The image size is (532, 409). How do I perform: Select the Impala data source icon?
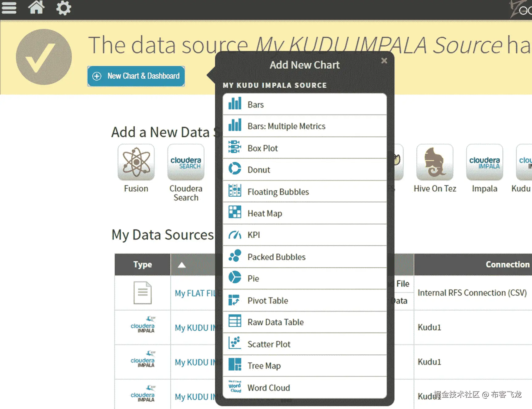pyautogui.click(x=485, y=162)
